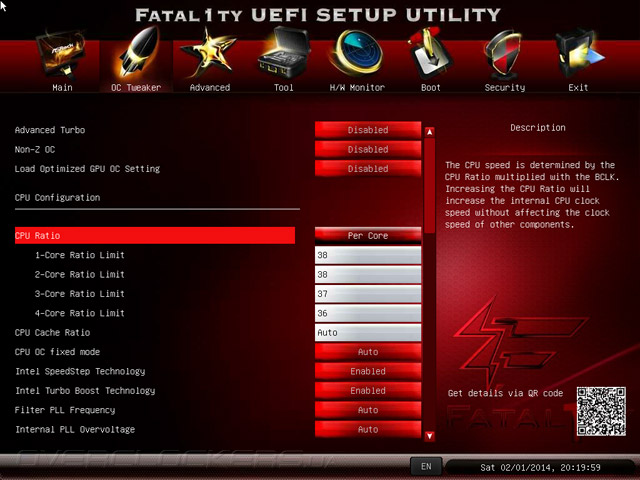The image size is (640, 480).
Task: Click the Boot joystick icon
Action: click(x=430, y=54)
